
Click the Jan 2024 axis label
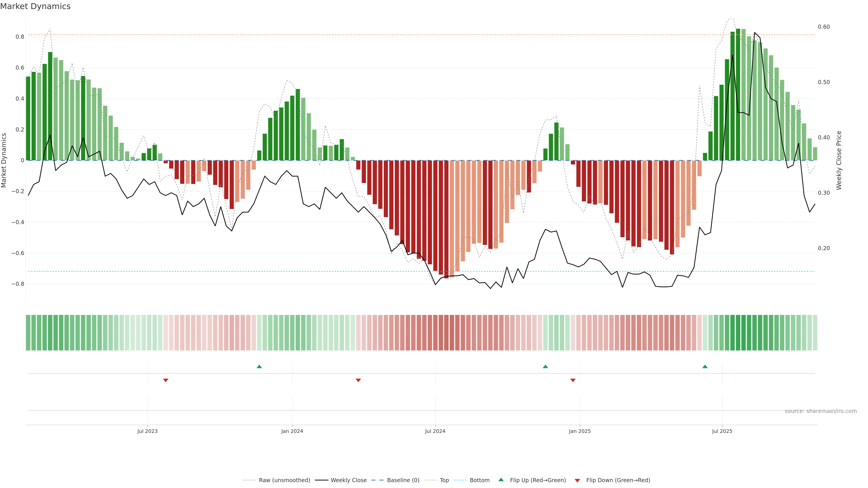[292, 431]
